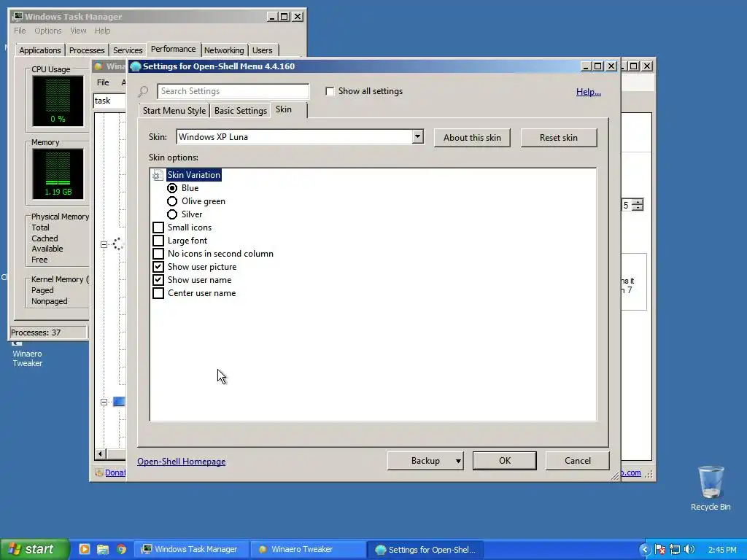
Task: Open the Networking tab in Task Manager
Action: tap(224, 50)
